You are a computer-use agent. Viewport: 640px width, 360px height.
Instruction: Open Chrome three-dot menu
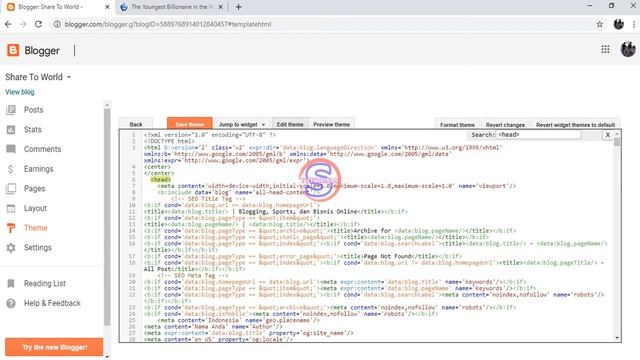tap(634, 24)
